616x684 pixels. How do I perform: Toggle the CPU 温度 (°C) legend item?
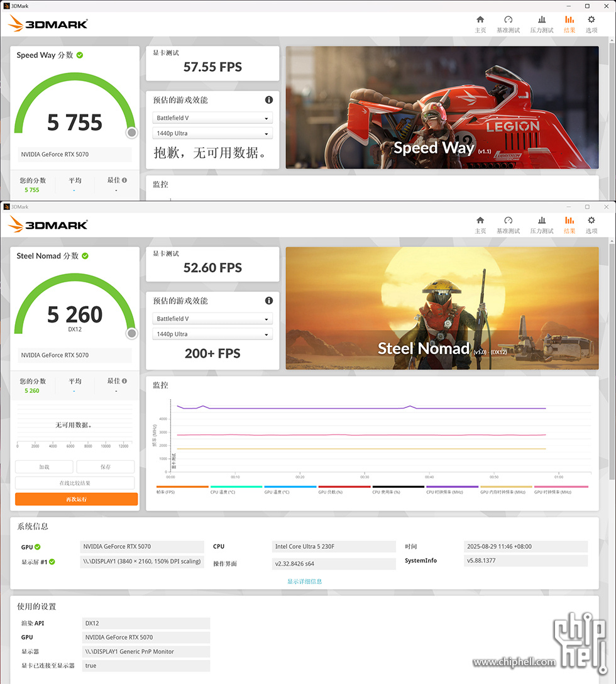click(x=236, y=490)
